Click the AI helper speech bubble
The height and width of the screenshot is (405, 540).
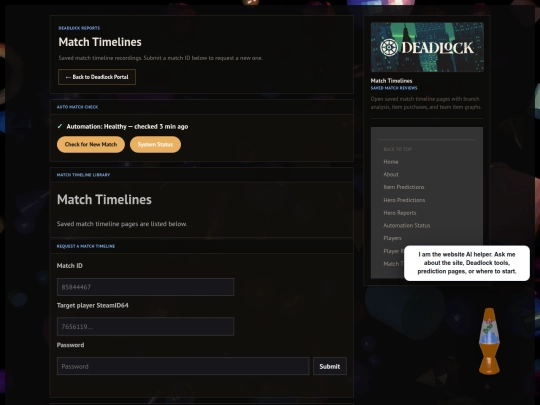[467, 263]
